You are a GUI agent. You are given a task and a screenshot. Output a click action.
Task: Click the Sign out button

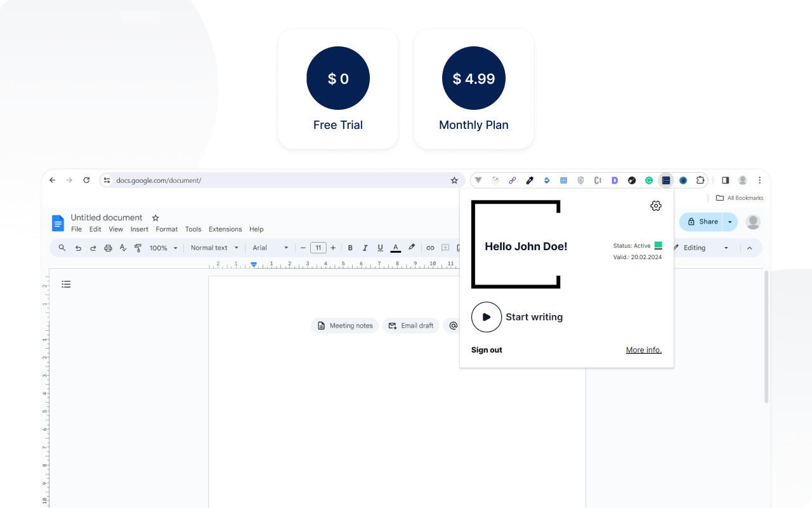point(487,350)
